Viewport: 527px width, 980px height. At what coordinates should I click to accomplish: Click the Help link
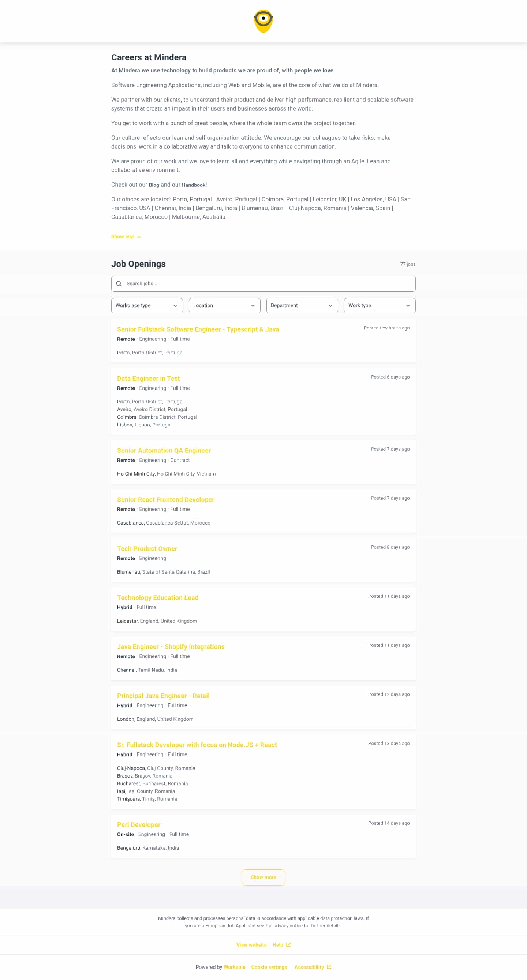[278, 944]
